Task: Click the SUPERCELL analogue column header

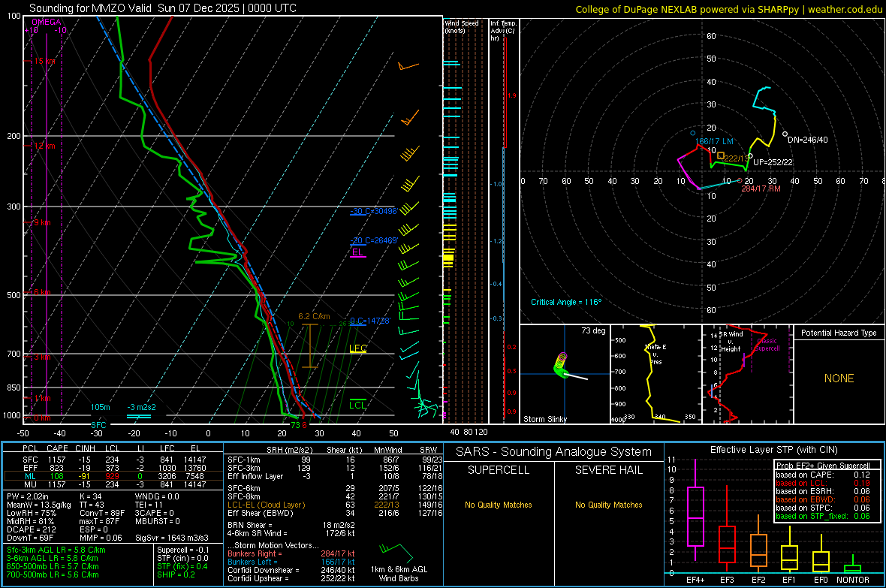Action: 499,470
